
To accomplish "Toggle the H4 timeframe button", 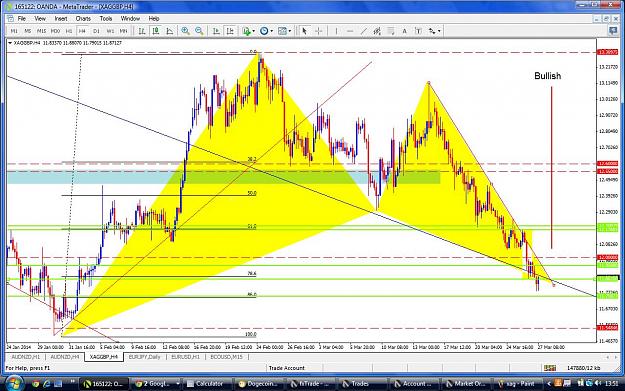I will click(x=82, y=31).
